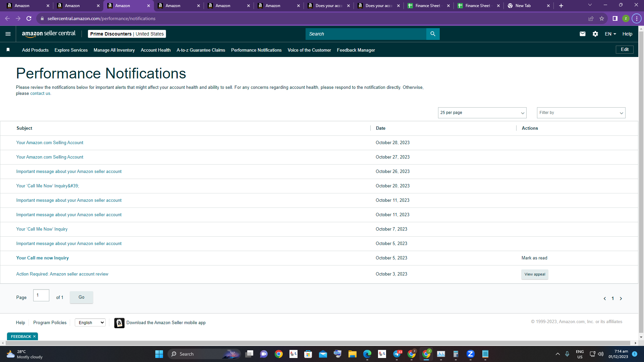Viewport: 644px width, 362px height.
Task: Launch Microsoft Edge from the taskbar
Action: click(x=367, y=354)
